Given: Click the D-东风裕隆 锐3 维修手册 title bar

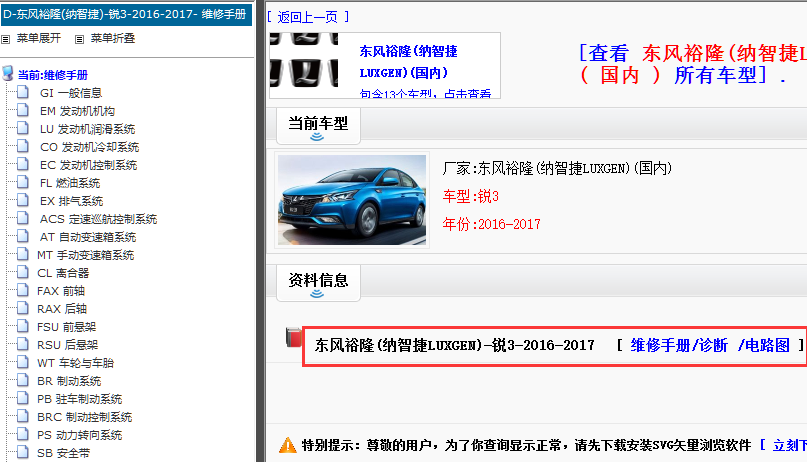Looking at the screenshot, I should pos(126,14).
